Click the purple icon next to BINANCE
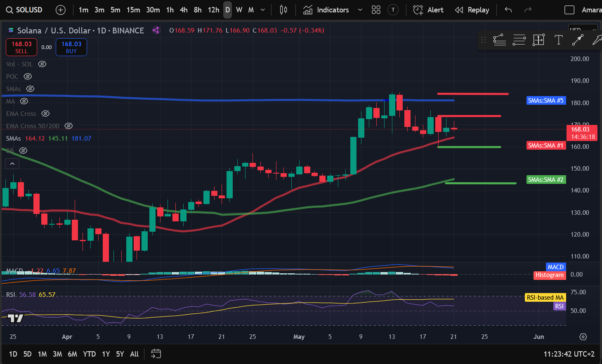 pos(156,30)
